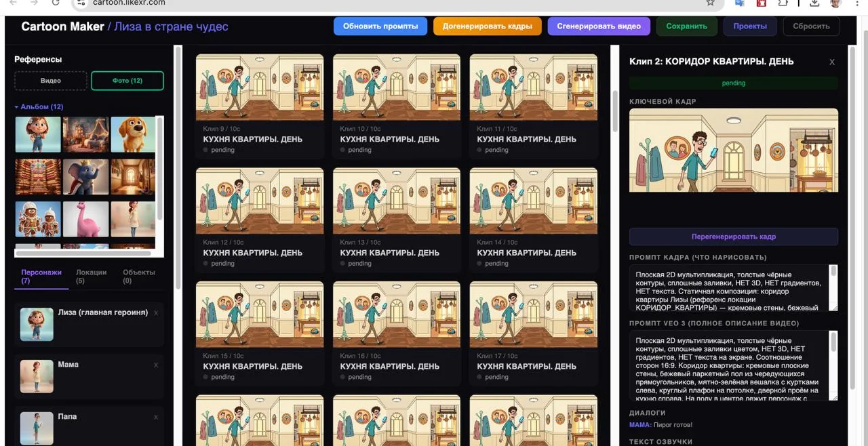Image resolution: width=868 pixels, height=446 pixels.
Task: Select the Клип 9 card
Action: point(260,106)
